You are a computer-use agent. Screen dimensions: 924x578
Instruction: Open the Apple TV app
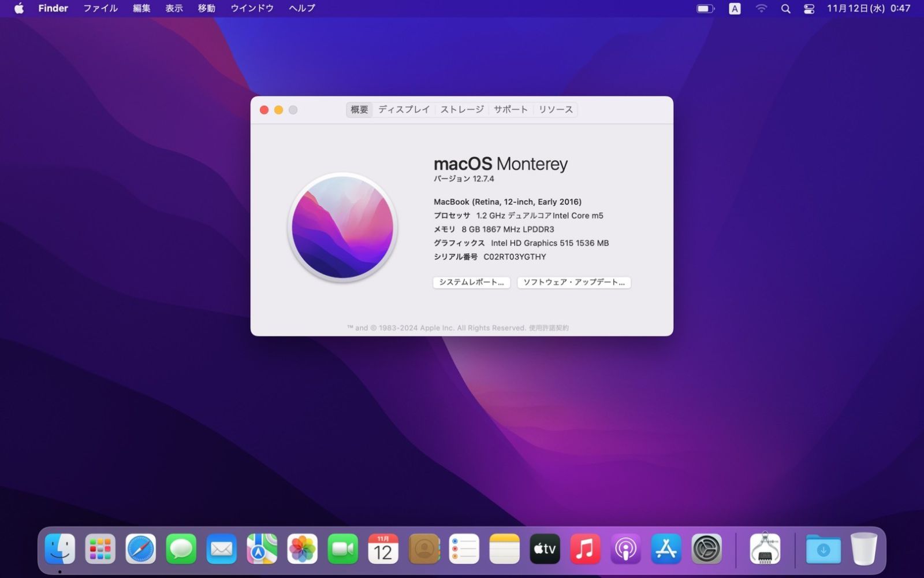click(x=545, y=549)
